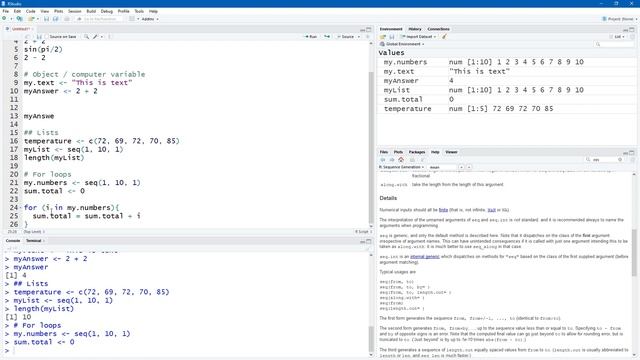Save current document in main toolbar

click(x=46, y=19)
